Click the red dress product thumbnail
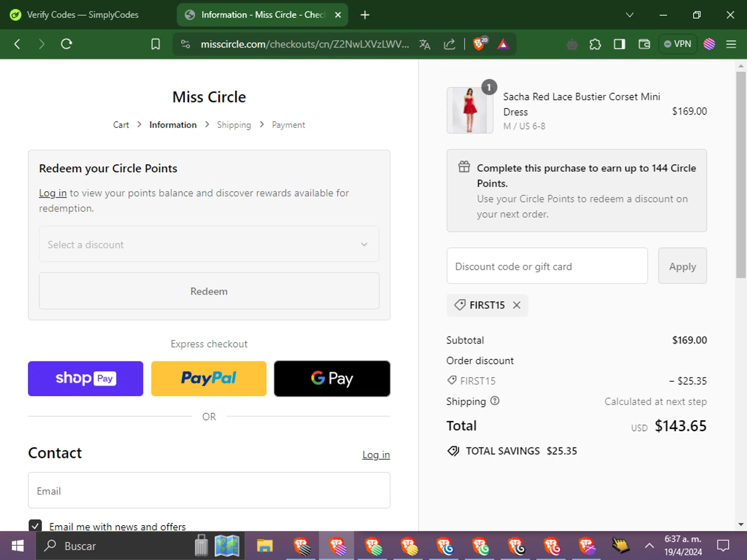This screenshot has width=747, height=560. click(470, 110)
